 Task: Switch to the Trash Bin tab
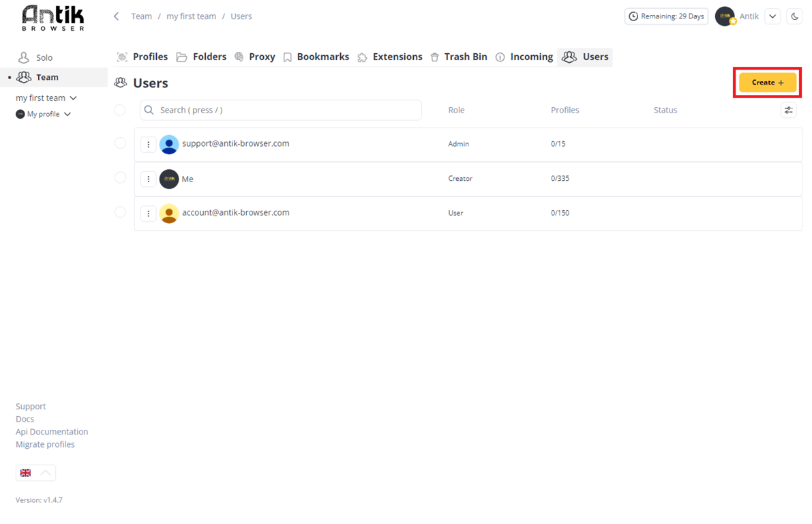[x=459, y=57]
